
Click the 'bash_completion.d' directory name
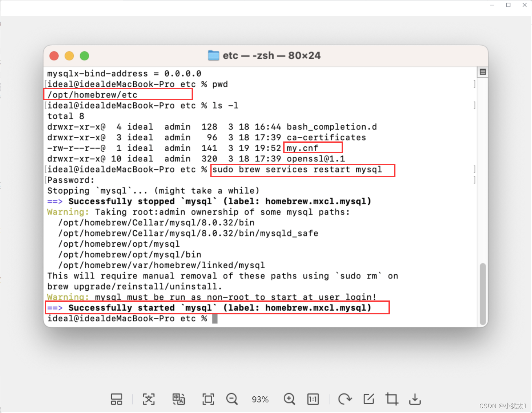click(x=332, y=127)
